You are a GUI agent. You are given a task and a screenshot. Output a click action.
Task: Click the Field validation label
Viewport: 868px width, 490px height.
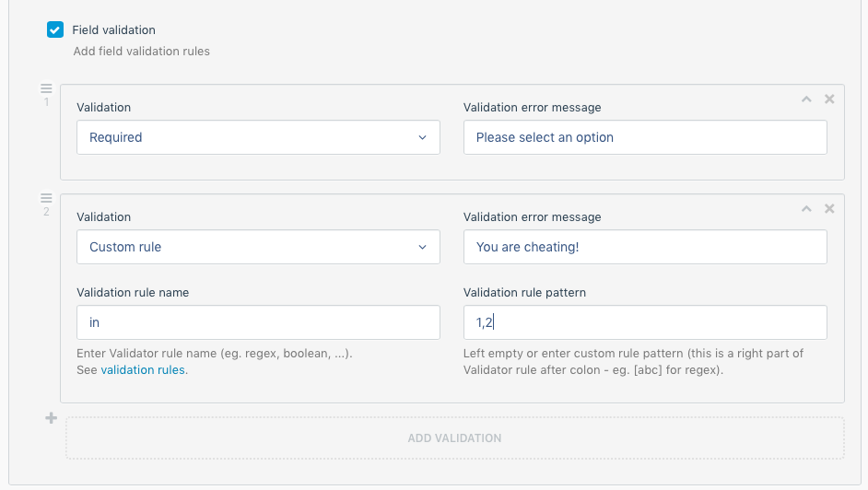click(x=113, y=29)
